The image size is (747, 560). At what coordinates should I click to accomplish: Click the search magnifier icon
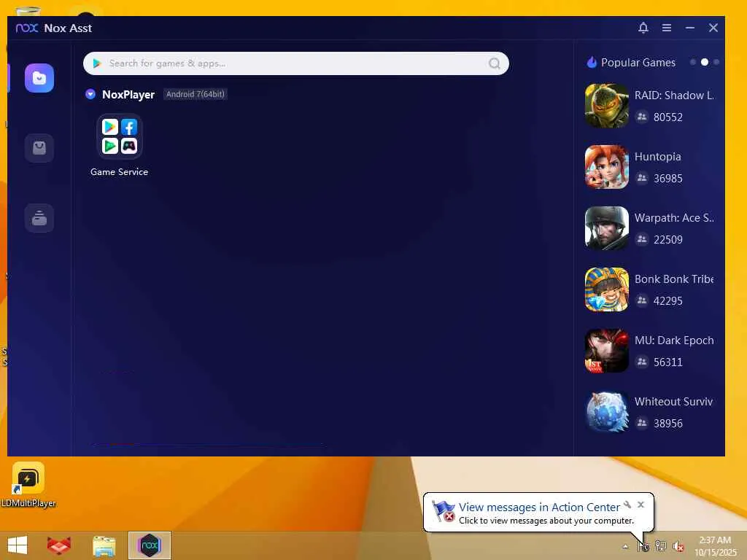click(x=495, y=63)
